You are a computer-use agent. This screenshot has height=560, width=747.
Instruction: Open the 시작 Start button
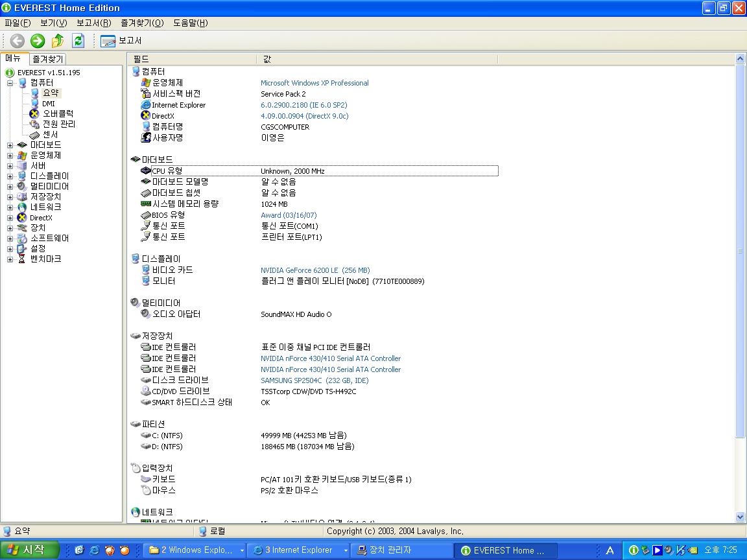pos(29,550)
